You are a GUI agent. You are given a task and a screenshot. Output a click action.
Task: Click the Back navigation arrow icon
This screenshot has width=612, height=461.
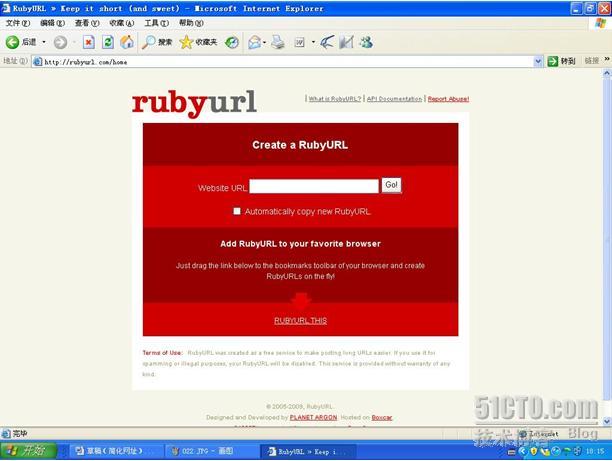[12, 42]
